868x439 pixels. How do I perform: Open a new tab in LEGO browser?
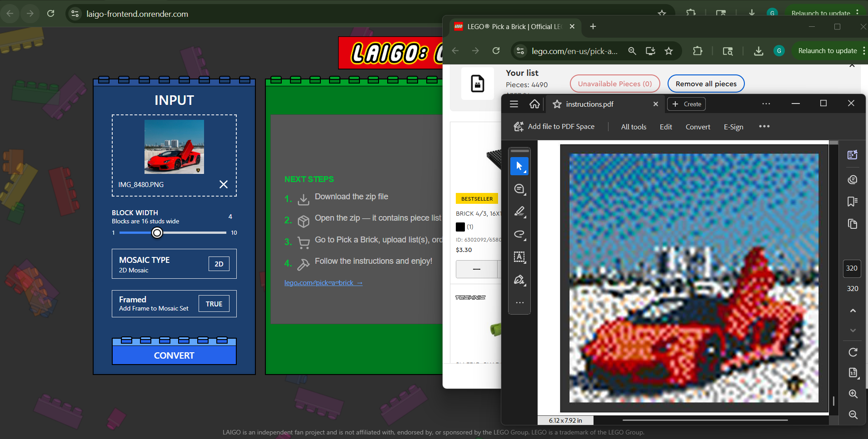(593, 27)
